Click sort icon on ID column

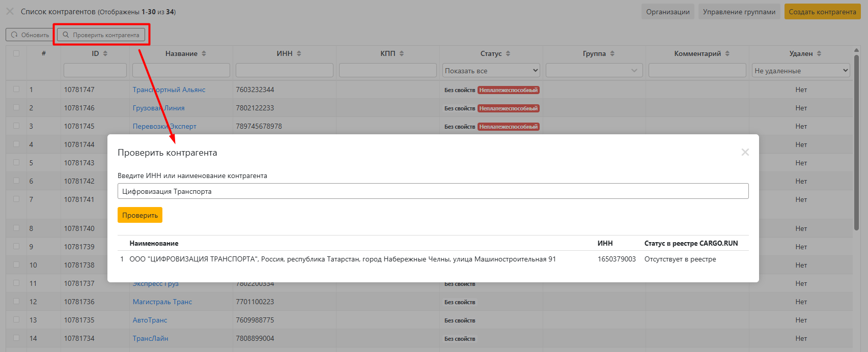(105, 53)
